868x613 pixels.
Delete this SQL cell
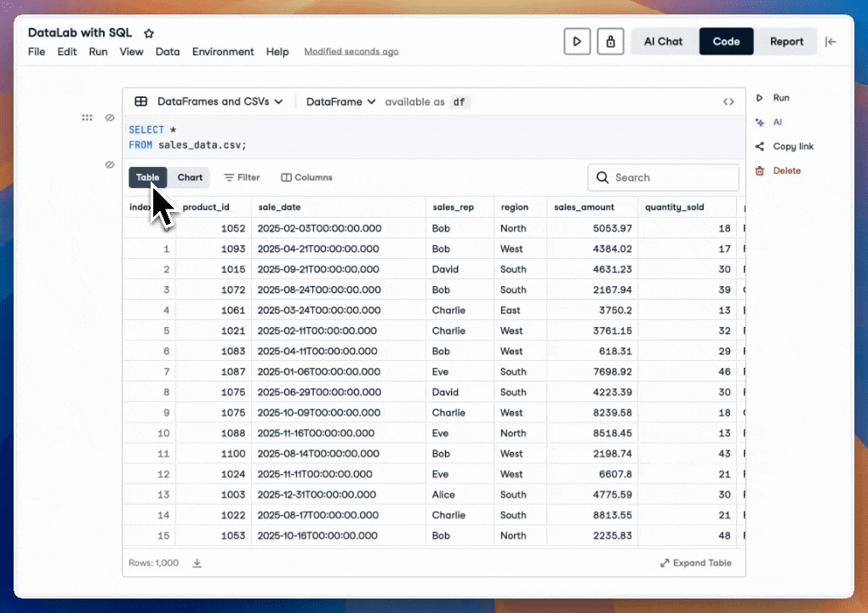click(778, 170)
